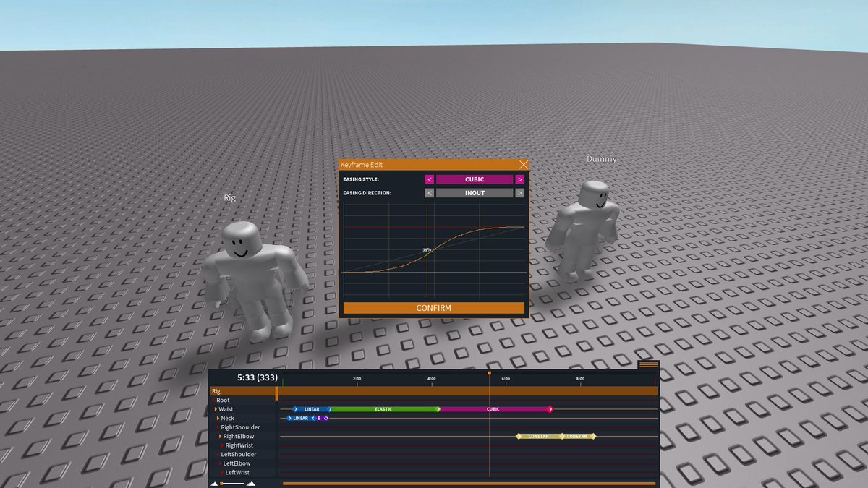
Task: Select the Neck label in joint list
Action: 227,419
